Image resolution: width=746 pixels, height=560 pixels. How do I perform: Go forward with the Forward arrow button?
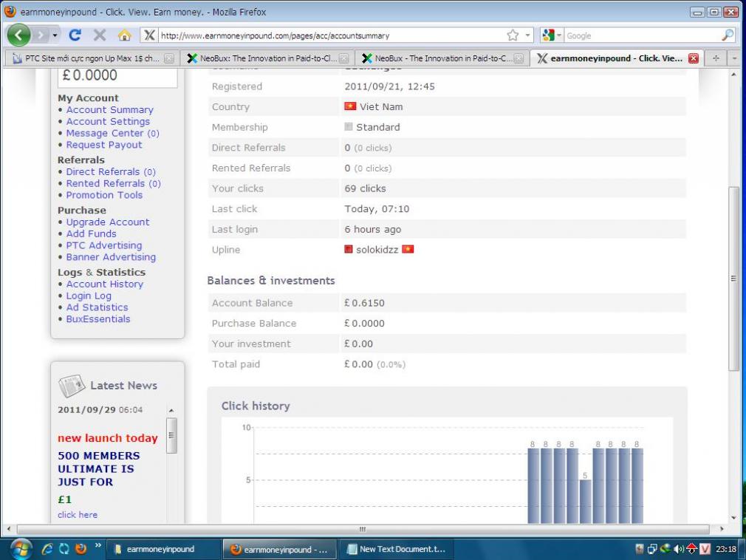click(x=41, y=35)
